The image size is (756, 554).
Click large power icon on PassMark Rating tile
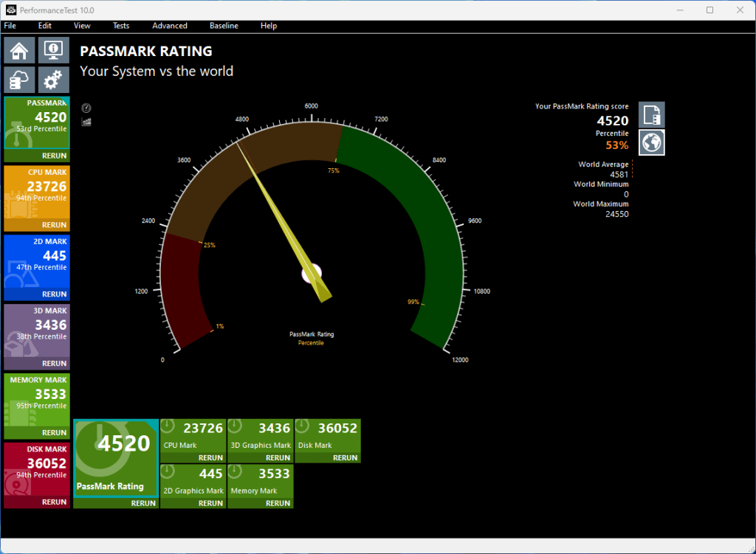103,449
